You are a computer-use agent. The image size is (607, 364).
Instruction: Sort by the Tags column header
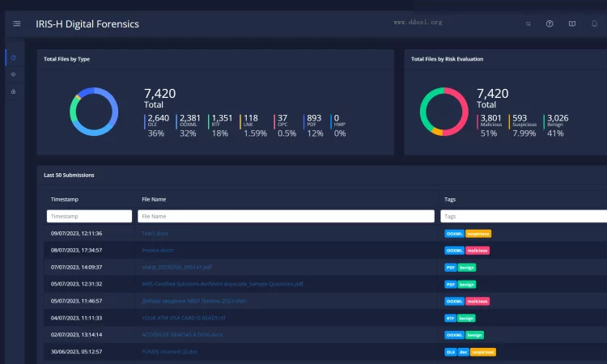coord(450,199)
